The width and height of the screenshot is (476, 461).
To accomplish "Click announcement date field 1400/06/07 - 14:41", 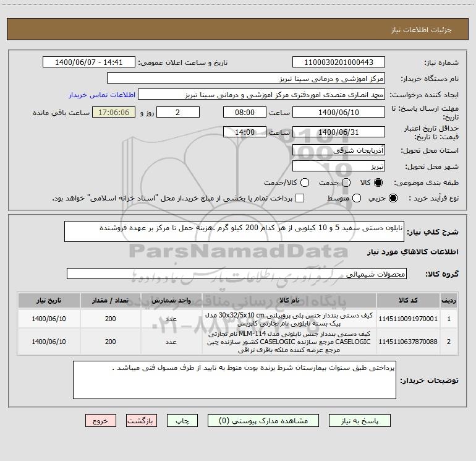I will pos(89,62).
